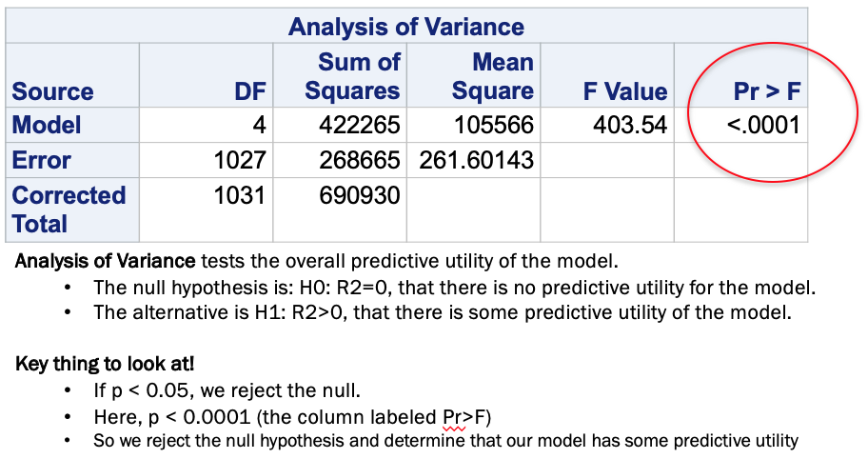Click the Analysis of Variance table title

(x=405, y=26)
